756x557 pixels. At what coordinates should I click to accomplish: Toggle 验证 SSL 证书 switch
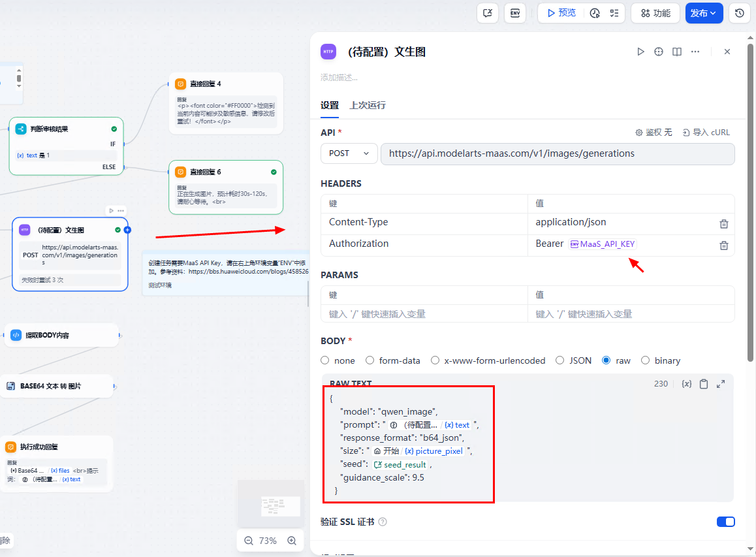[725, 522]
